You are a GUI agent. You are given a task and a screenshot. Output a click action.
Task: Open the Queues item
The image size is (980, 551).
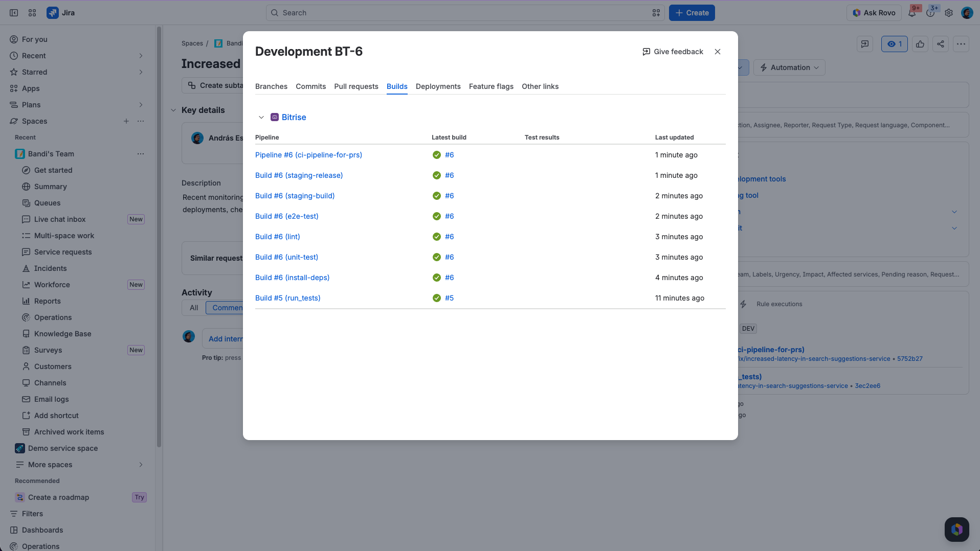(47, 203)
